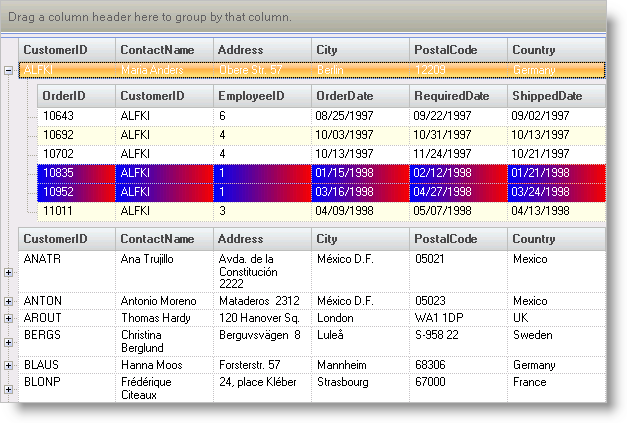Sort by the OrderID column header
Screen dimensions: 627x423
(76, 96)
